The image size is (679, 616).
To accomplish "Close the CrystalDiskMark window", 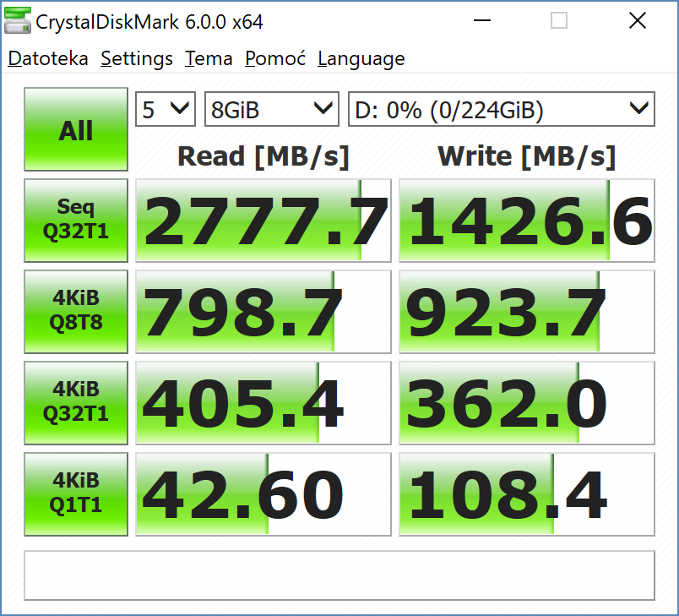I will (x=638, y=20).
